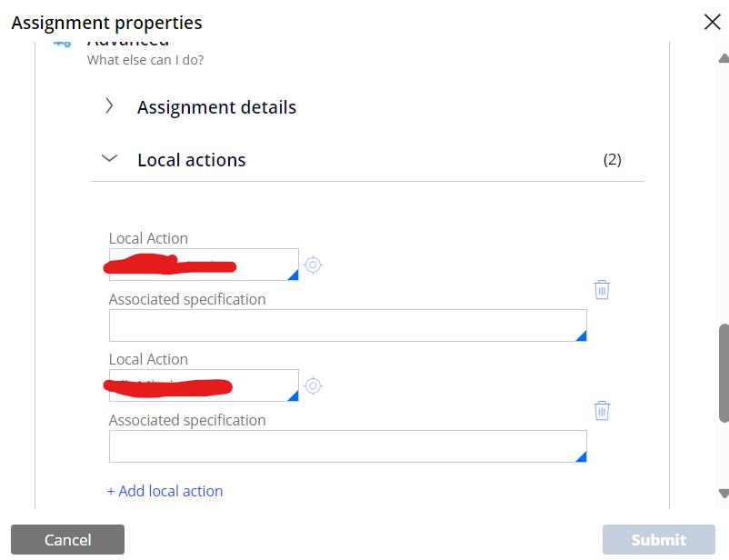Delete the first local action via trash icon
The height and width of the screenshot is (560, 729).
[x=602, y=289]
